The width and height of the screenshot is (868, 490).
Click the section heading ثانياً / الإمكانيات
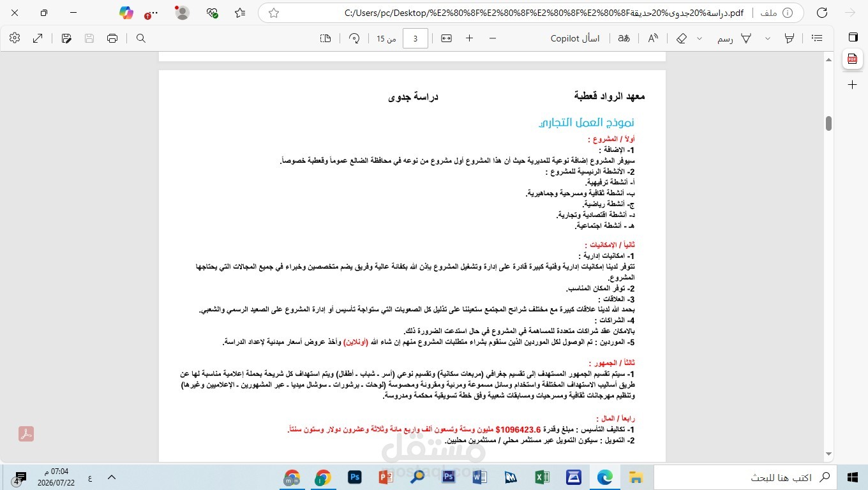pos(610,245)
